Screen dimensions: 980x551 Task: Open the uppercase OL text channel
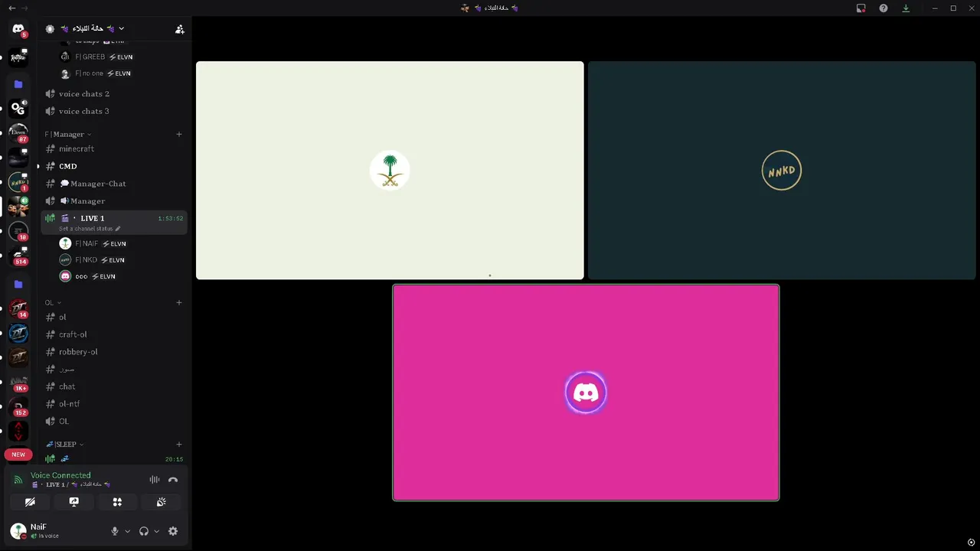point(114,421)
